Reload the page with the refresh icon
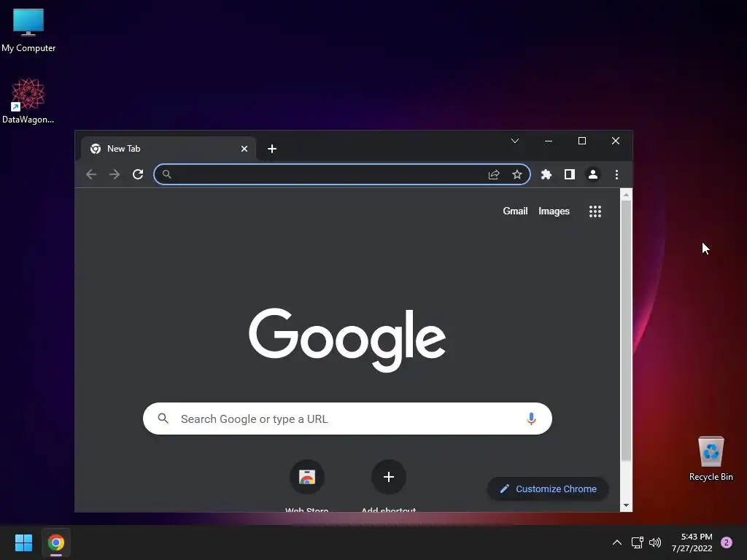This screenshot has width=747, height=560. [x=138, y=174]
